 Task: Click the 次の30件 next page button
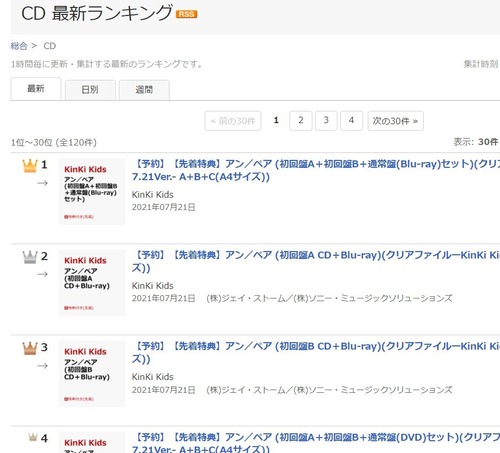pyautogui.click(x=395, y=121)
